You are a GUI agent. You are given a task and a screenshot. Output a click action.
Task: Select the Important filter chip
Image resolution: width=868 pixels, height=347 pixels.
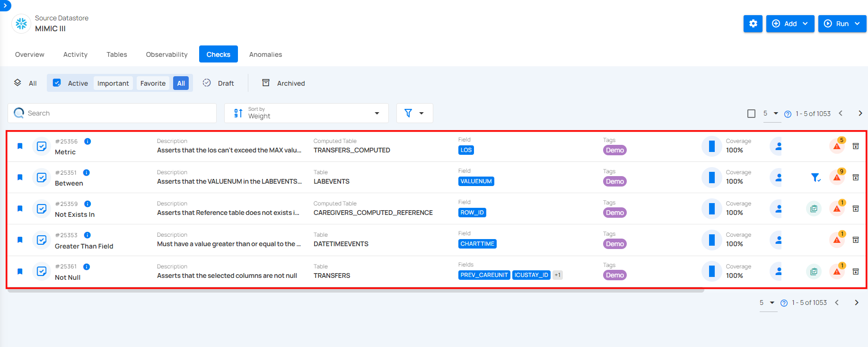click(113, 83)
